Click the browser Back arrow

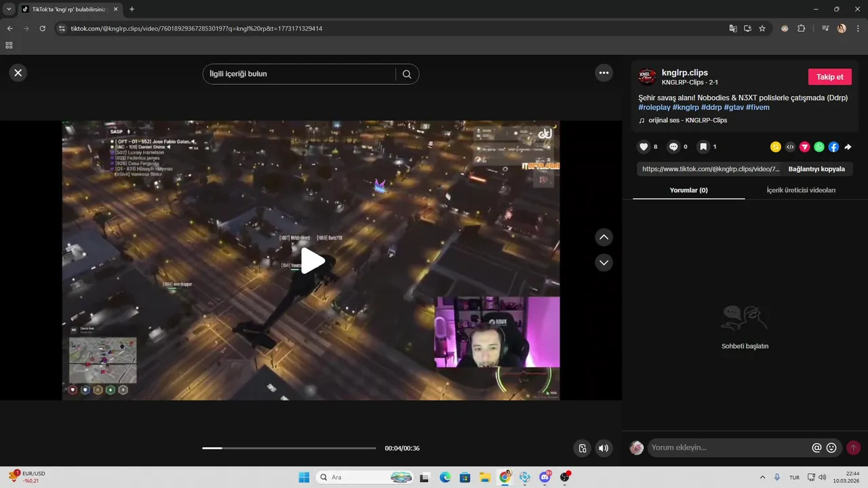point(9,28)
